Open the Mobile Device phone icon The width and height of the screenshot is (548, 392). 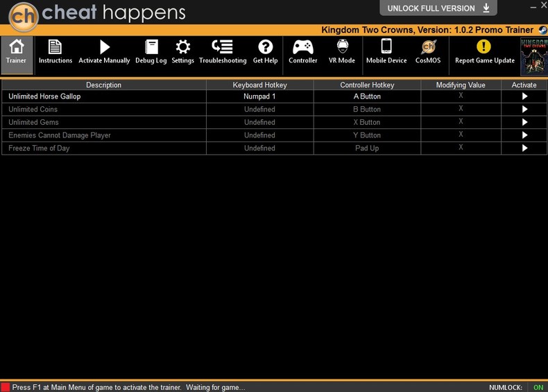386,46
